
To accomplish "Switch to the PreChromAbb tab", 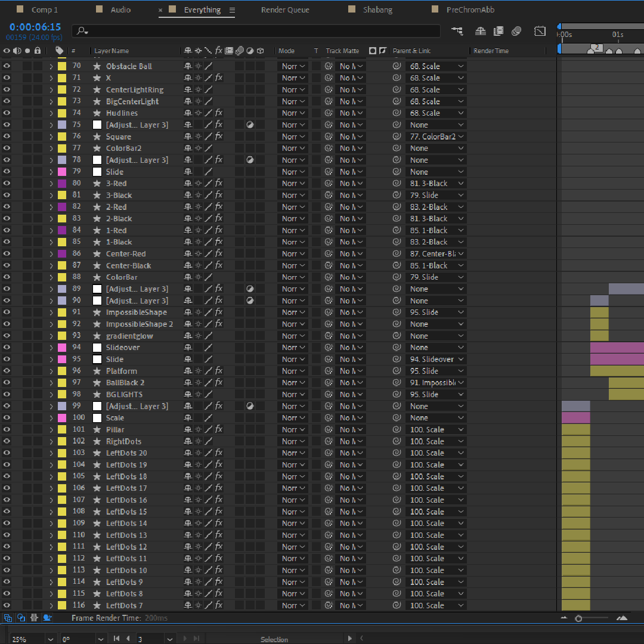I will (470, 10).
